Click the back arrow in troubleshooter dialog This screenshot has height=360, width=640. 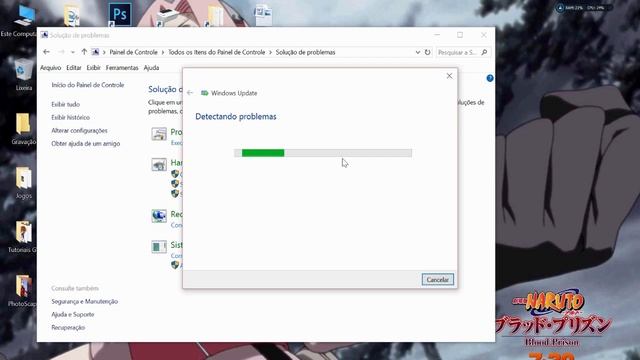click(190, 93)
